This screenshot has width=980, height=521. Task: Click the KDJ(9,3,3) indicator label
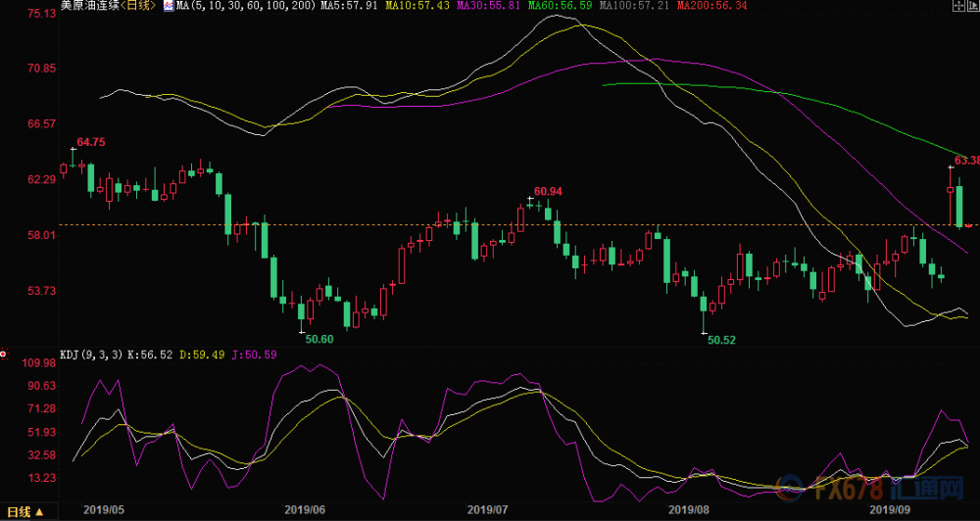92,355
